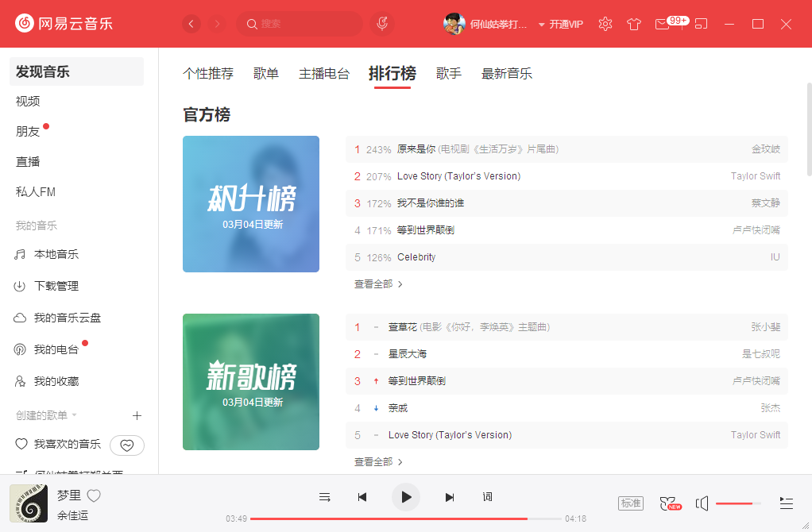Change playback order mode icon
Viewport: 812px width, 532px height.
pyautogui.click(x=325, y=497)
